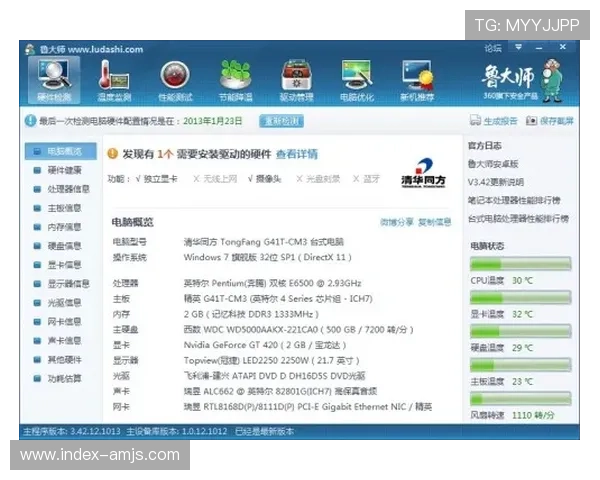
Task: Click the 生成报告 printer icon
Action: [475, 120]
